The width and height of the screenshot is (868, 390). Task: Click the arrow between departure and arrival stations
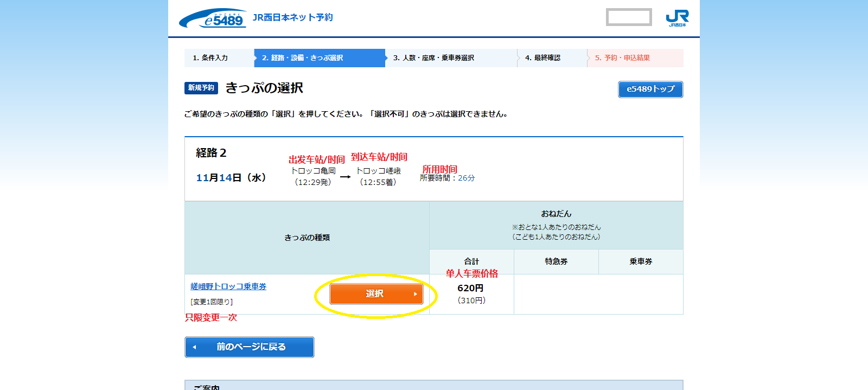[346, 177]
